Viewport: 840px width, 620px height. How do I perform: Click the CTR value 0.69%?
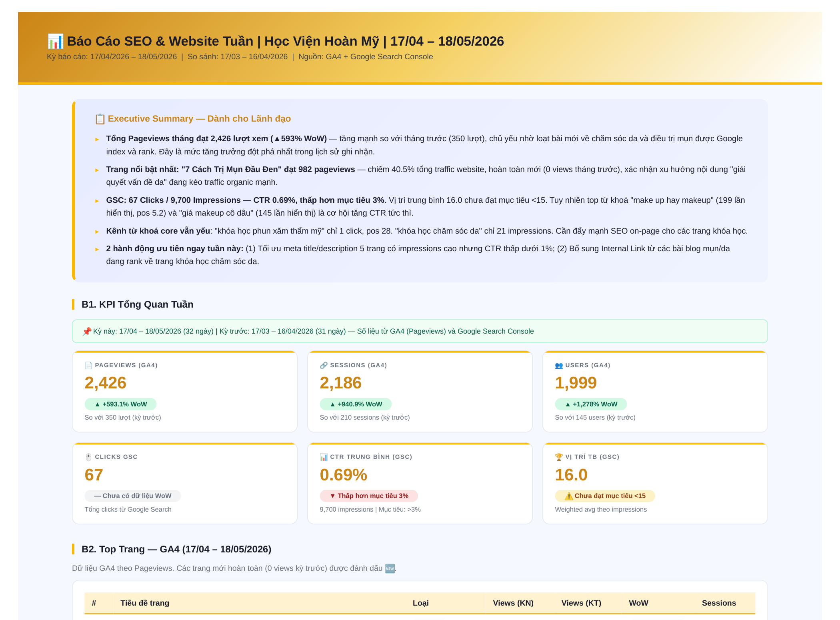coord(344,475)
